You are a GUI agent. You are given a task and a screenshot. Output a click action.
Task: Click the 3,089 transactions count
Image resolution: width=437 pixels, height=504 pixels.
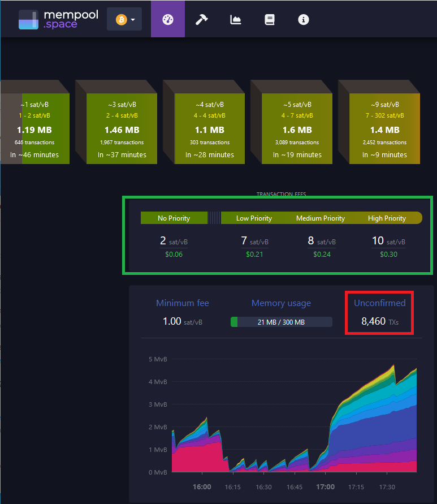click(x=297, y=143)
